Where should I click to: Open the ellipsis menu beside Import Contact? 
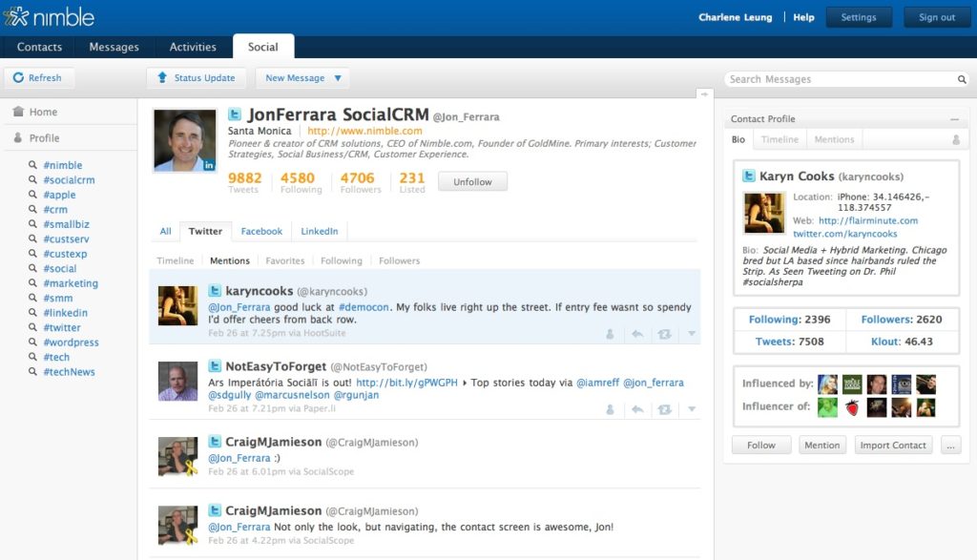pos(950,446)
